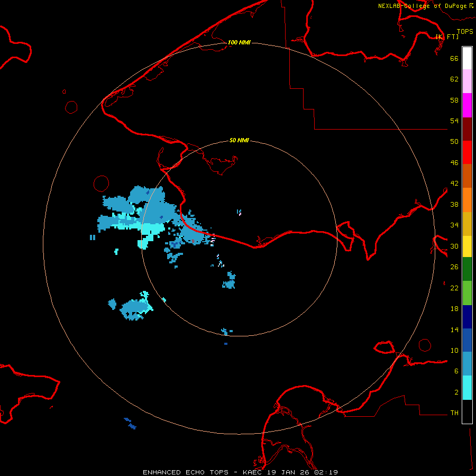Click the magenta legend swatch
476x476 pixels.
coord(467,105)
